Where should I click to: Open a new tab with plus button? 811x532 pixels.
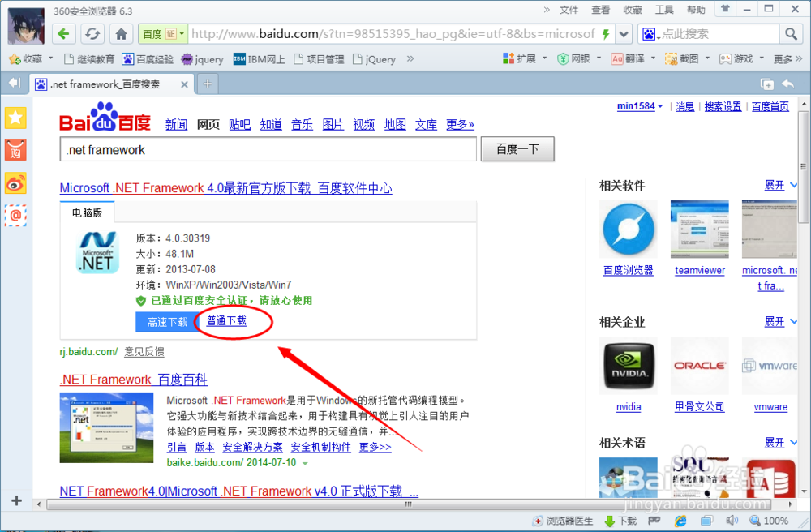(208, 84)
